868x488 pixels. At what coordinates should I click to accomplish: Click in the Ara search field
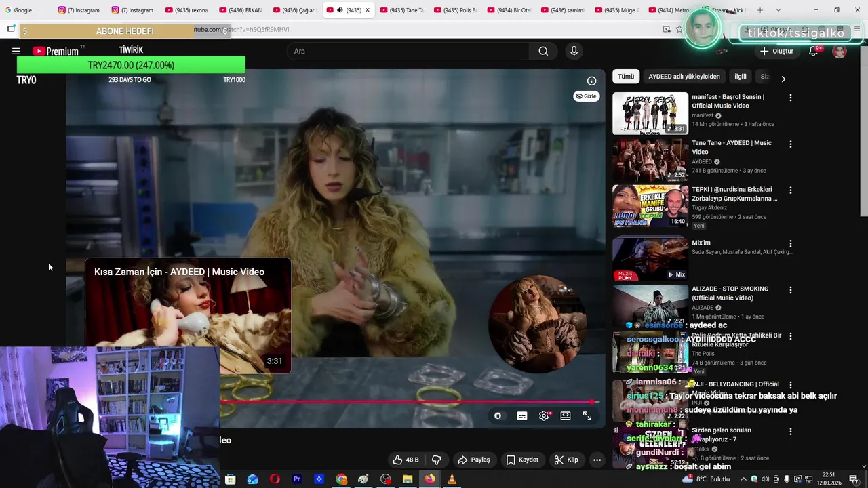(x=408, y=52)
